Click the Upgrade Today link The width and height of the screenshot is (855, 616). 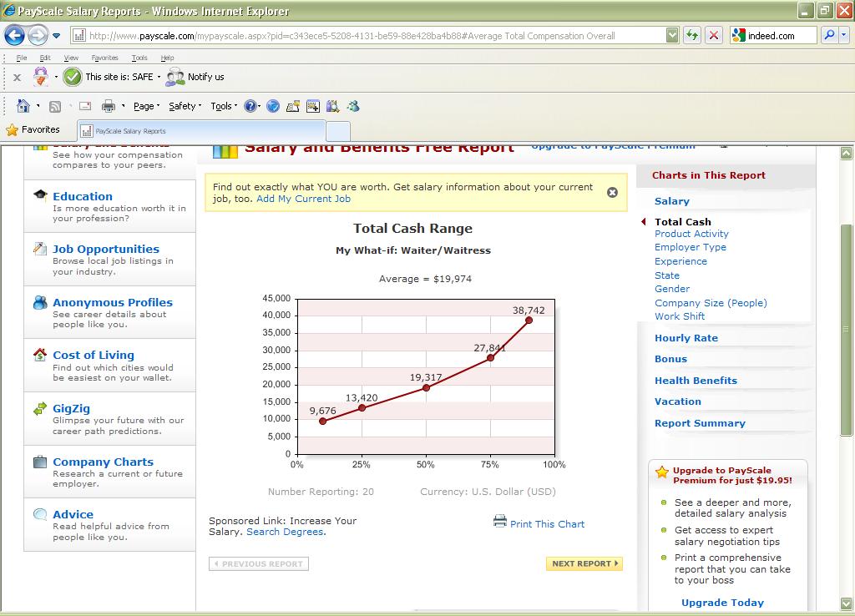point(722,603)
